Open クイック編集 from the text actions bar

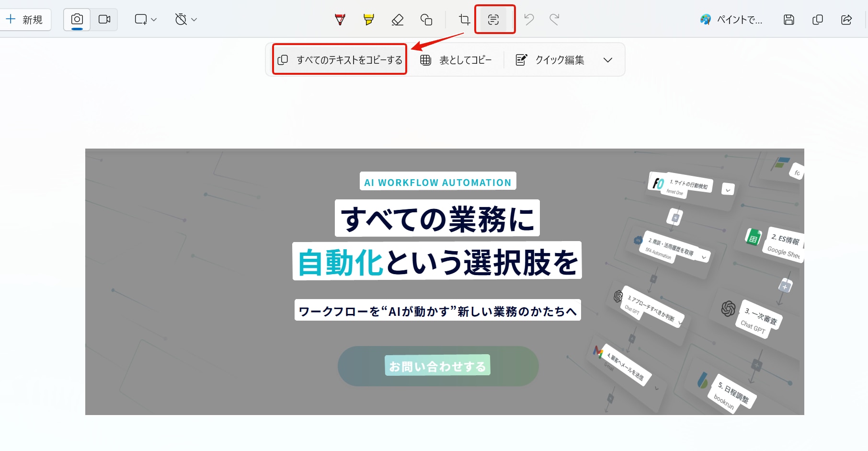point(550,59)
